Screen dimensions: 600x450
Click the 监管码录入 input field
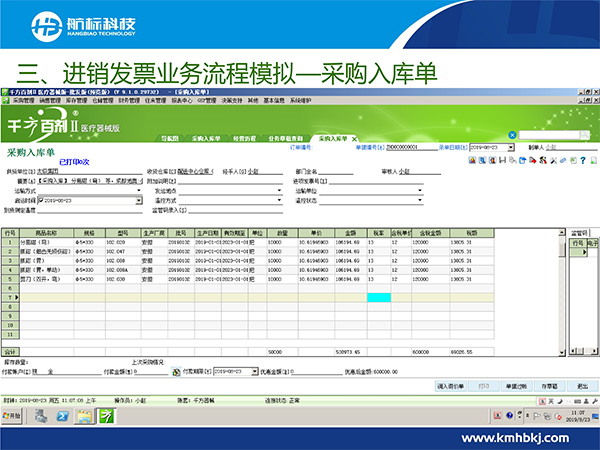tap(235, 210)
